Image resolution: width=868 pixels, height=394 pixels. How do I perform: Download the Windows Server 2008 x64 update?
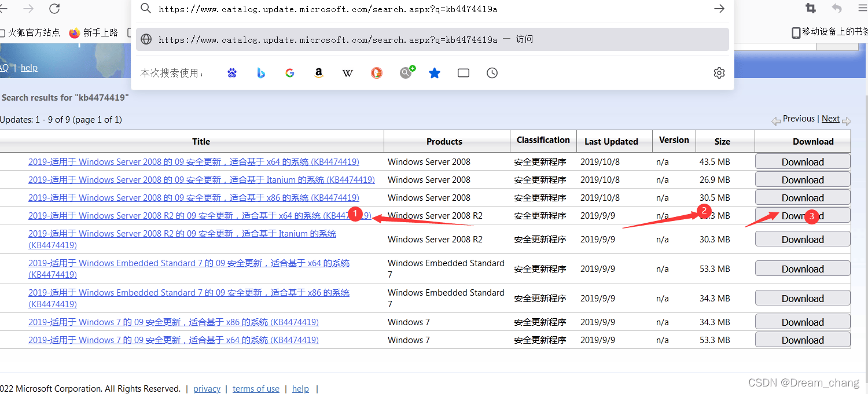click(x=803, y=162)
